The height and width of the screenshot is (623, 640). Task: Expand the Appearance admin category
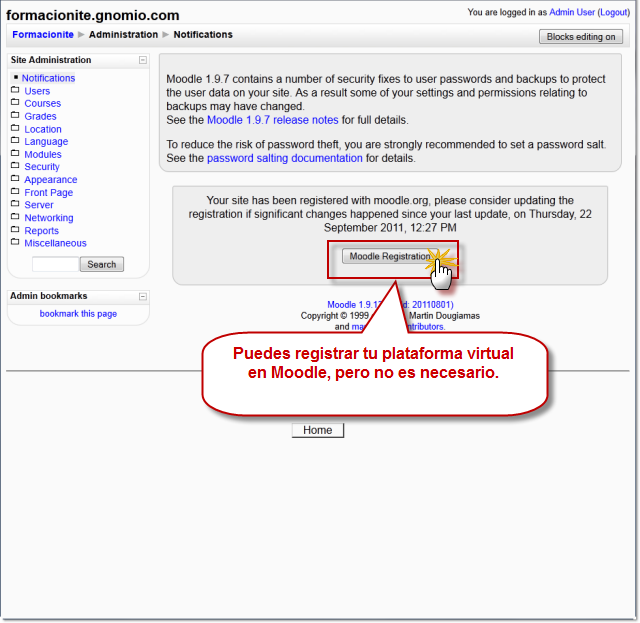coord(50,180)
